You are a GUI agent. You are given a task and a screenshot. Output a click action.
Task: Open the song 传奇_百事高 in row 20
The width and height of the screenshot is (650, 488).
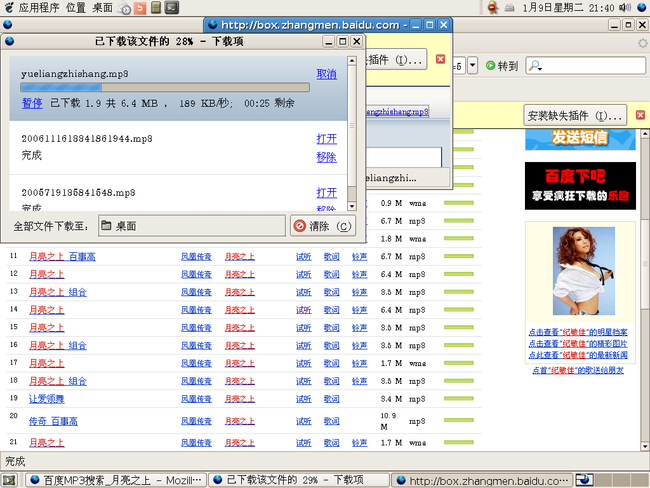point(53,421)
